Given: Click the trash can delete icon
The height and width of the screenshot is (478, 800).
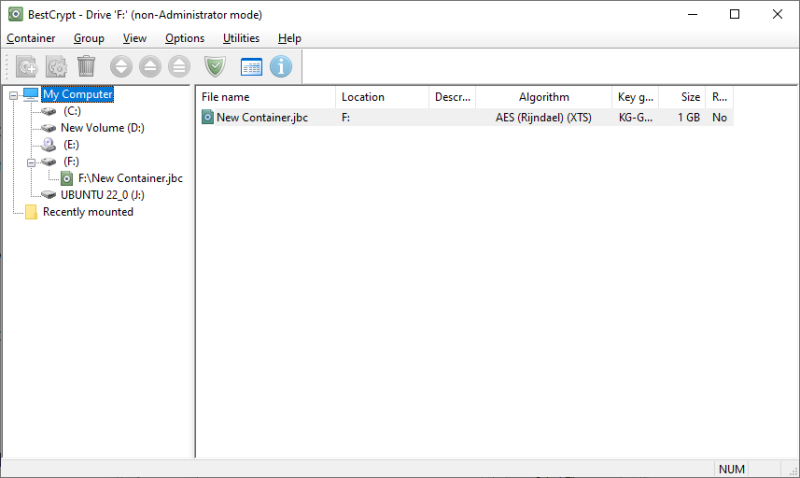Looking at the screenshot, I should [86, 66].
